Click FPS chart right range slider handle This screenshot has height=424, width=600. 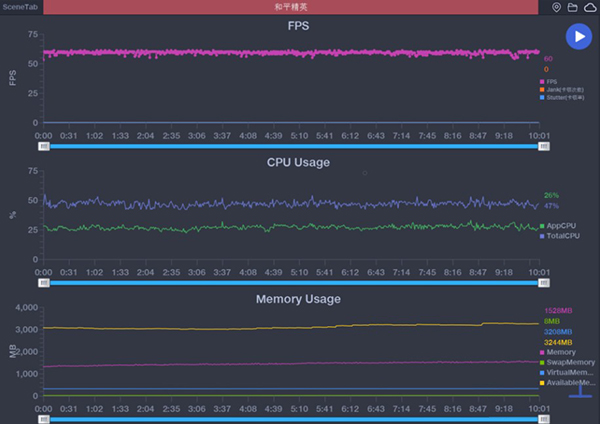point(543,146)
